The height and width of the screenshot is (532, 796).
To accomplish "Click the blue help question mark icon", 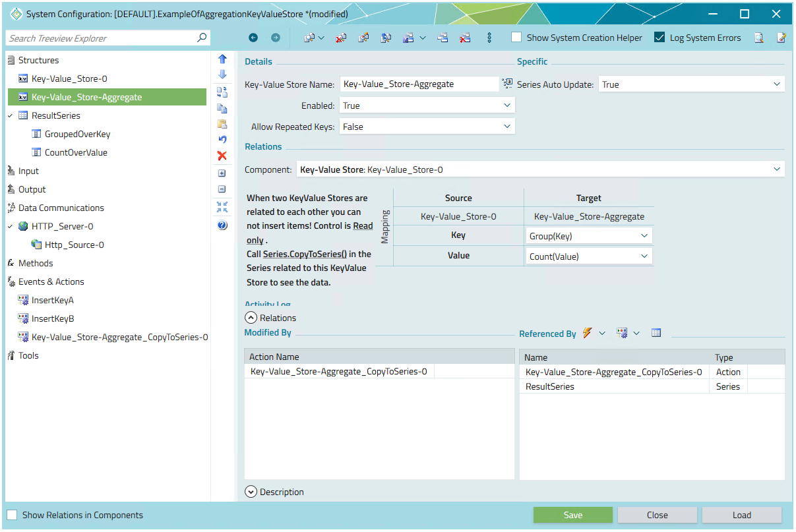I will [222, 225].
